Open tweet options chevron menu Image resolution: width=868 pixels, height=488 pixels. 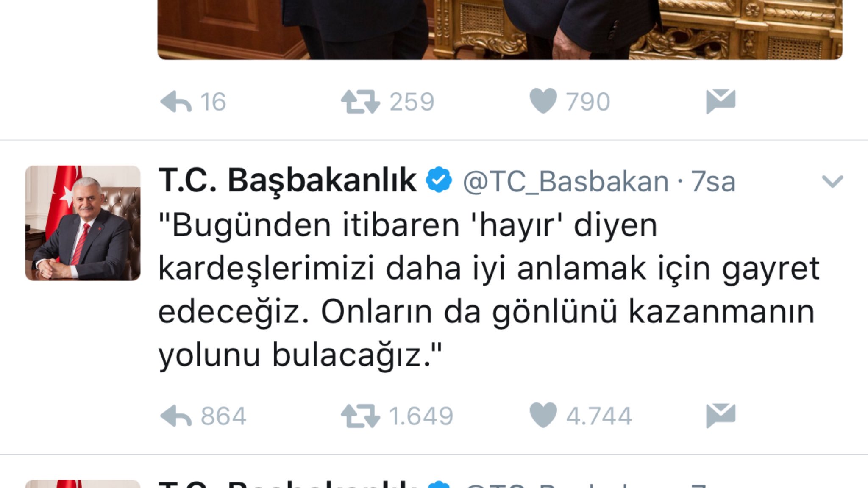[832, 181]
